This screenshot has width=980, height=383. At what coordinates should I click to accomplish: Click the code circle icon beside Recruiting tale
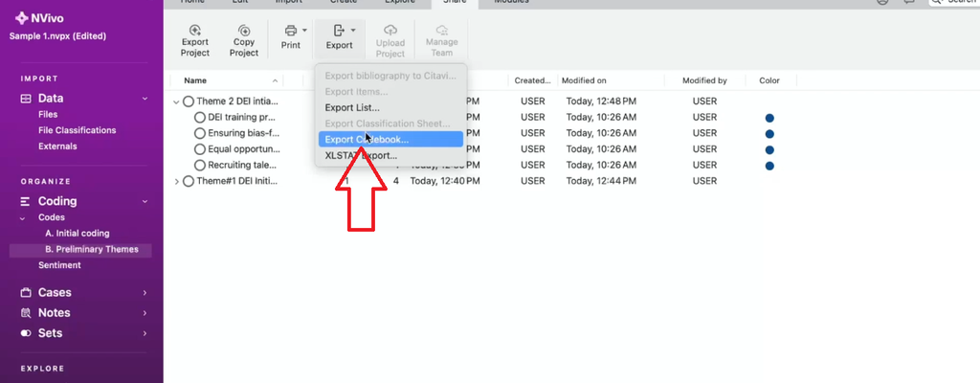(200, 166)
